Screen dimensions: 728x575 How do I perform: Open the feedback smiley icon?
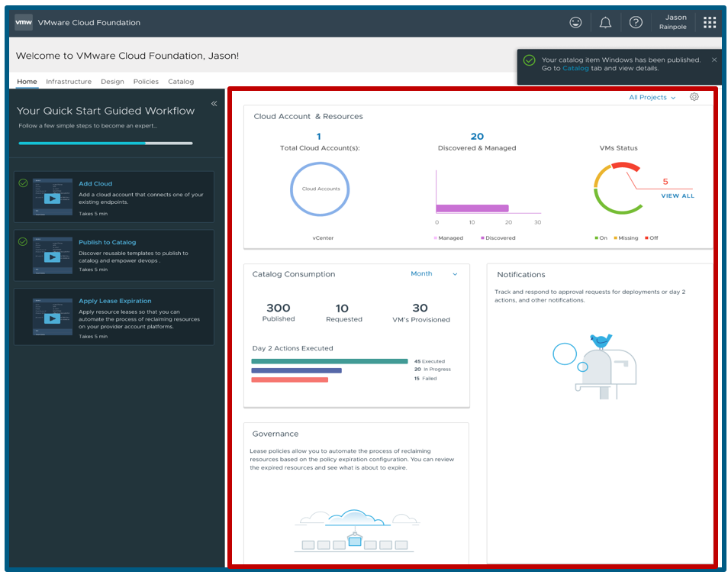coord(575,22)
